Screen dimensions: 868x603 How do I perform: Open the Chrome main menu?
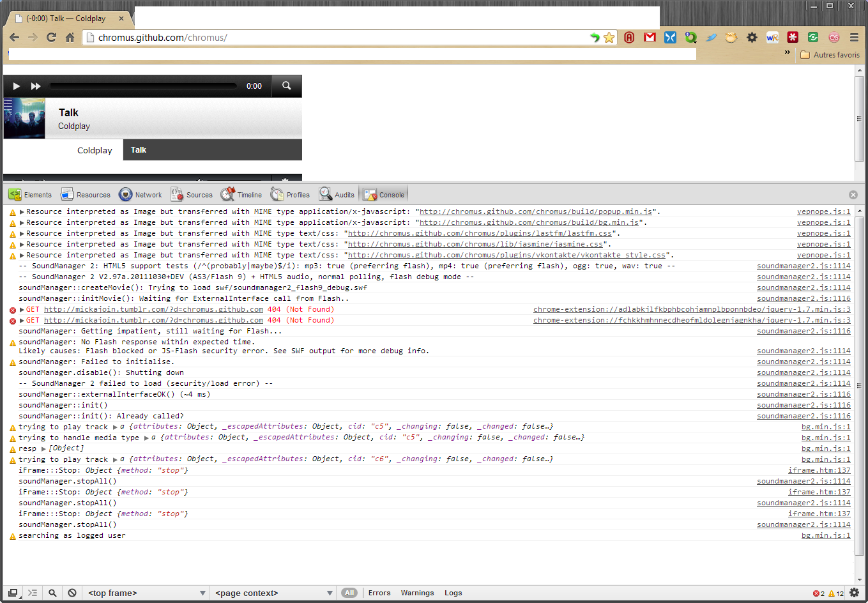tap(854, 38)
